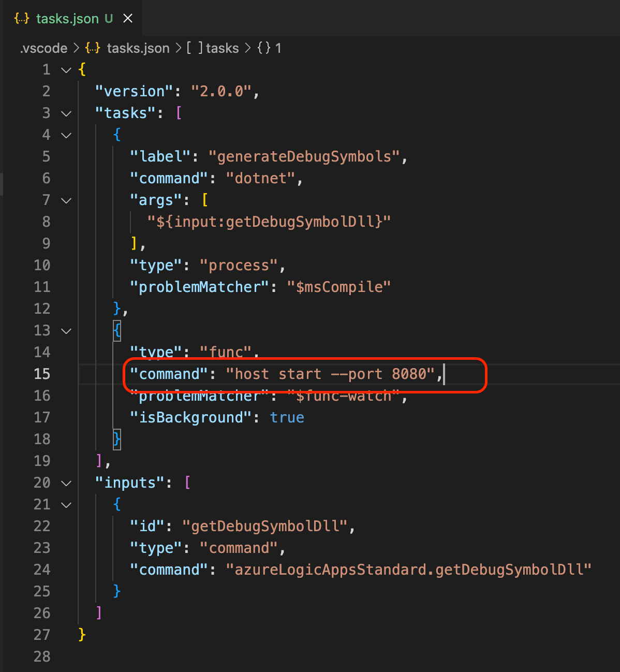Screen dimensions: 620x672
Task: Click line number 2 in the gutter
Action: point(46,91)
